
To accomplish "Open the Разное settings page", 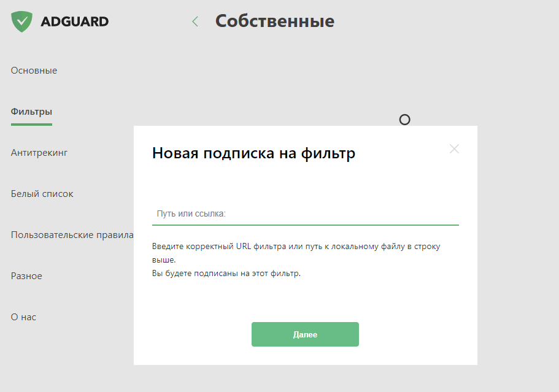I will pyautogui.click(x=26, y=276).
